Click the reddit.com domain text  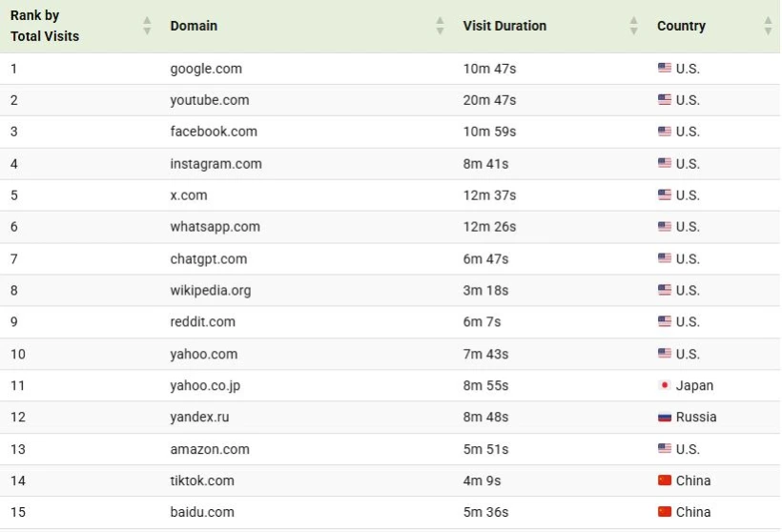203,322
